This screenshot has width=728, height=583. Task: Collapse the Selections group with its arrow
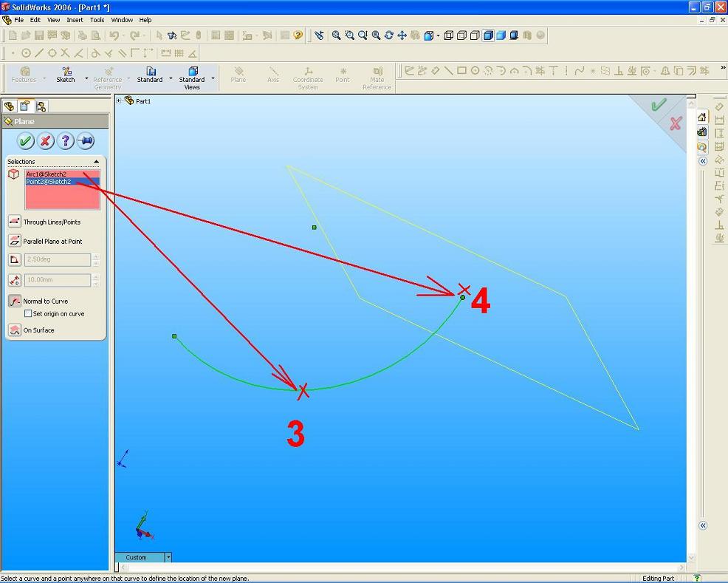click(96, 161)
